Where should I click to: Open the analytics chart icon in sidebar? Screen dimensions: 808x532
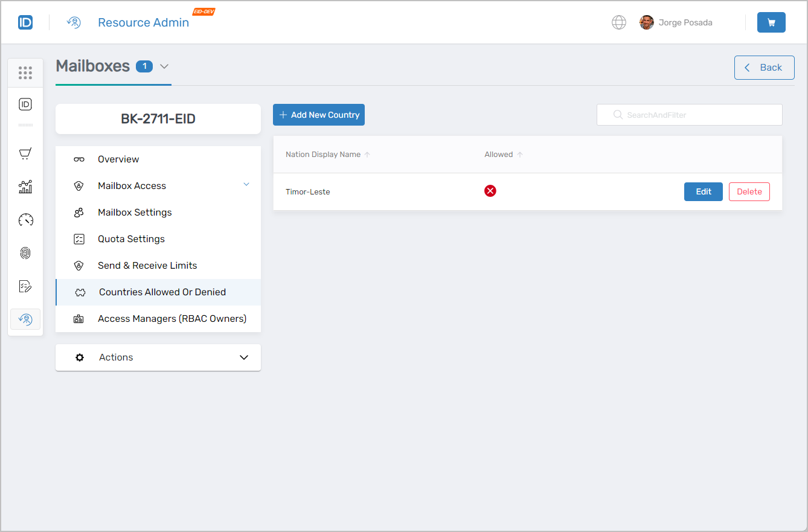(x=25, y=187)
